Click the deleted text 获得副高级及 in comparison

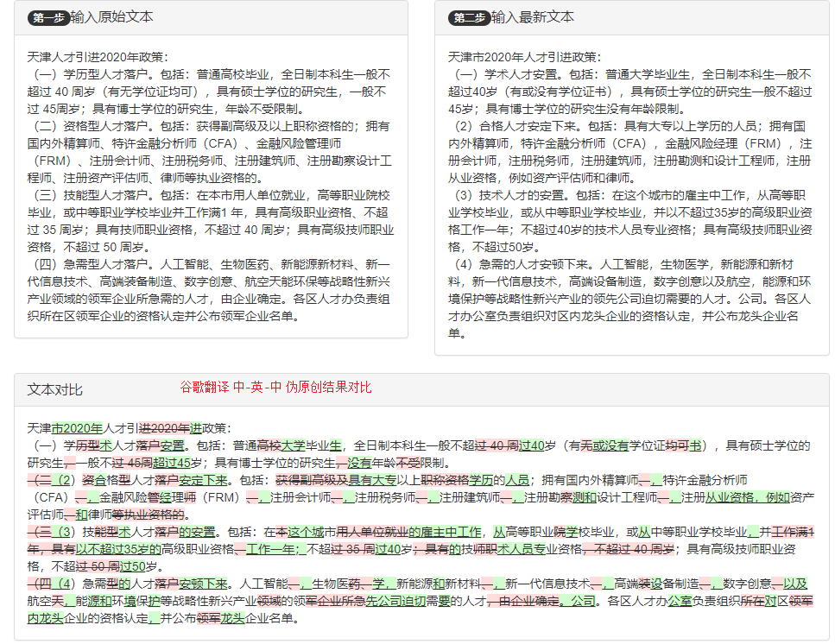pyautogui.click(x=312, y=480)
